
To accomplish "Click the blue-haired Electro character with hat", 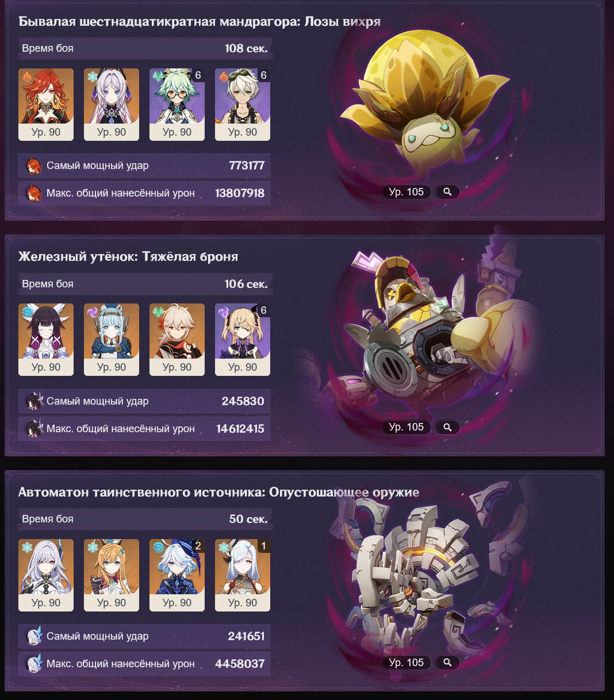I will pyautogui.click(x=112, y=340).
